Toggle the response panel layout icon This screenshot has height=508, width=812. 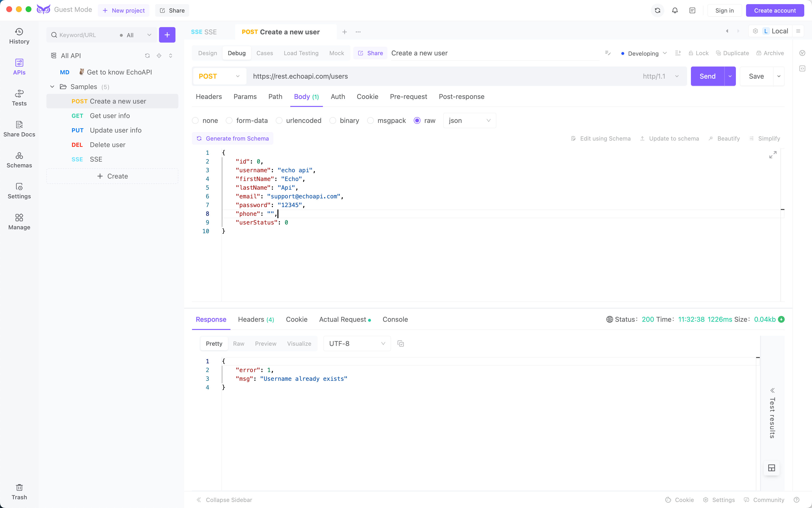(x=771, y=468)
